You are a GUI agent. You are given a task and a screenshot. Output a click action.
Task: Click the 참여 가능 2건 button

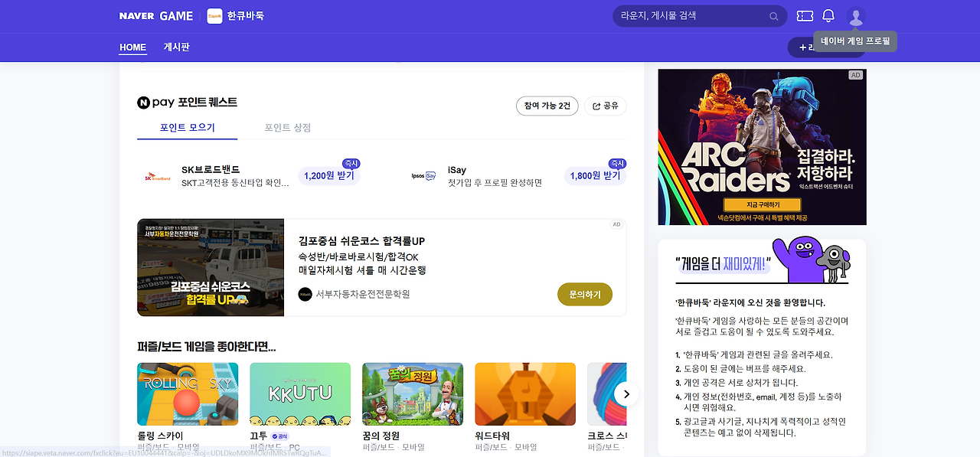point(547,106)
